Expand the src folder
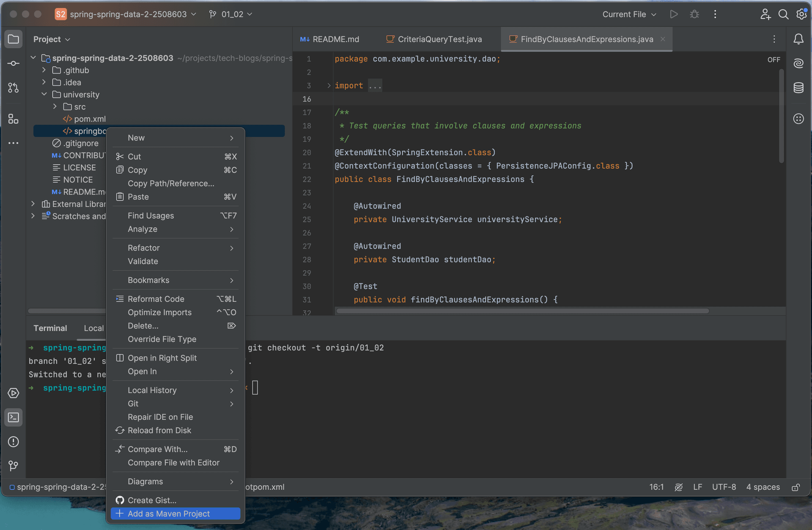Viewport: 812px width, 530px height. [55, 107]
